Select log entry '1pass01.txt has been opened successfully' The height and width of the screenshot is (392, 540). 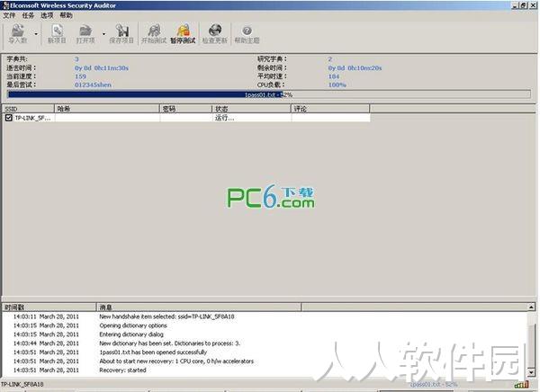[153, 352]
